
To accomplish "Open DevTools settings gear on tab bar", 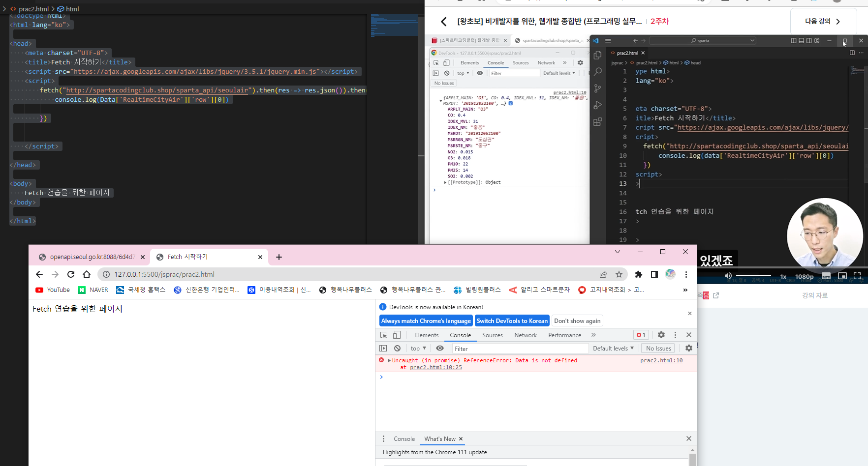I will (661, 335).
